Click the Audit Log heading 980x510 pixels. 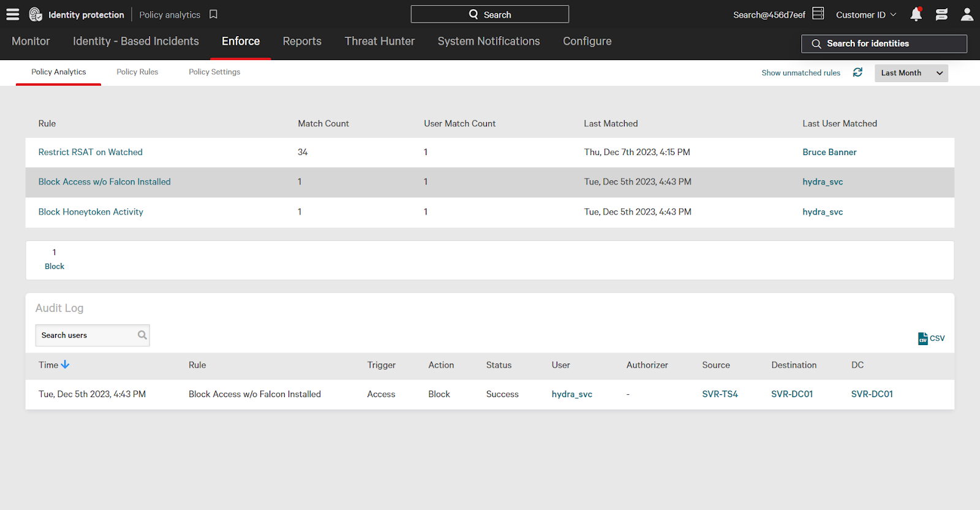59,308
